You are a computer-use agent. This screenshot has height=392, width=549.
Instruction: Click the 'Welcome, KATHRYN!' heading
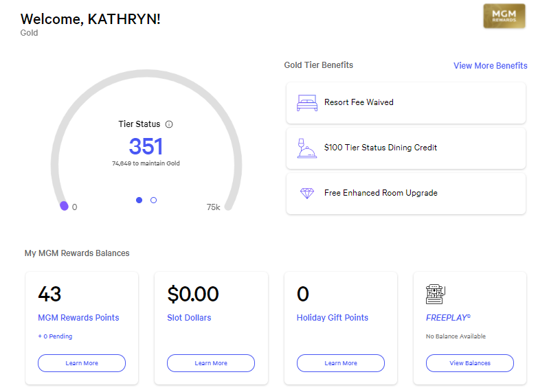pos(90,19)
